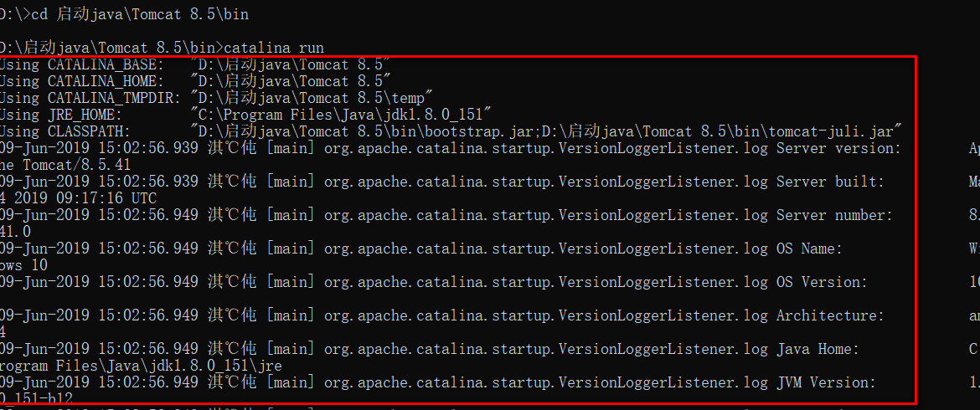Click the CATALINA_HOME output line
Viewport: 980px width, 410px height.
[x=196, y=81]
